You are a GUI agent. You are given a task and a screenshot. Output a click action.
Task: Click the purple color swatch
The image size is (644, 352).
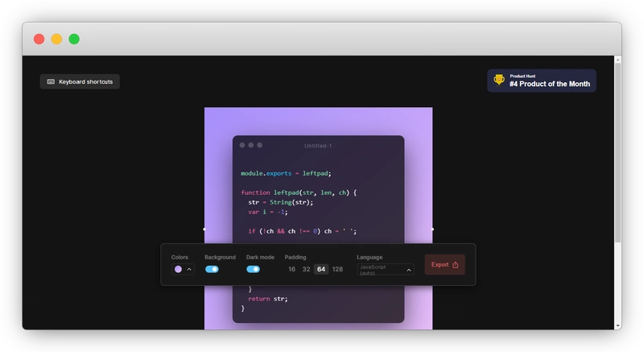(x=178, y=269)
